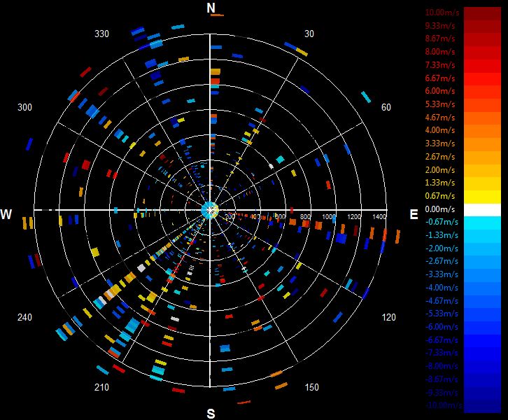Pick the bright red band beside 7.33m/s
This screenshot has width=508, height=420.
(482, 66)
